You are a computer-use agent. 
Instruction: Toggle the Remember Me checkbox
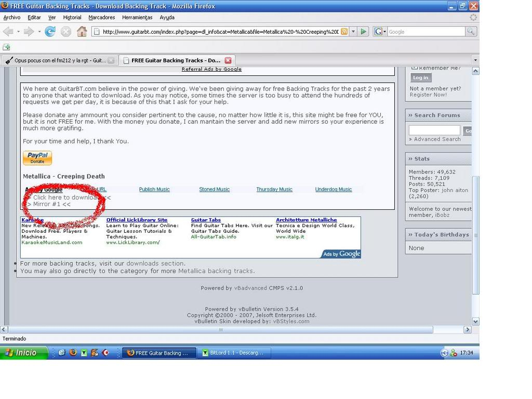point(415,68)
